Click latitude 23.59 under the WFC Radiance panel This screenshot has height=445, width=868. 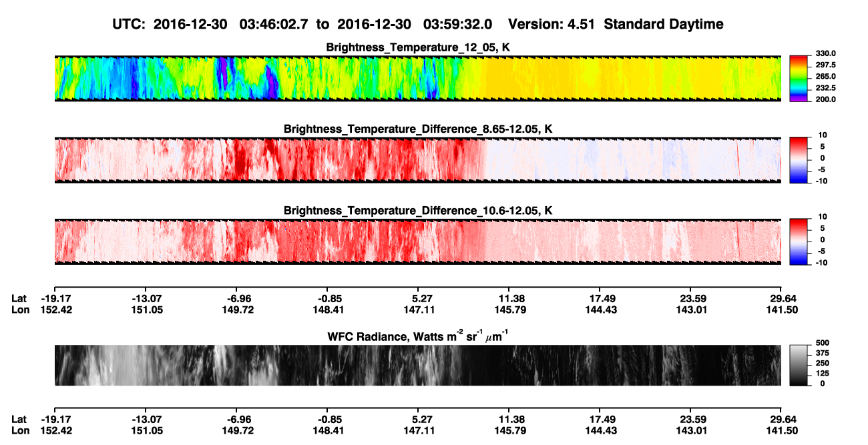click(692, 419)
